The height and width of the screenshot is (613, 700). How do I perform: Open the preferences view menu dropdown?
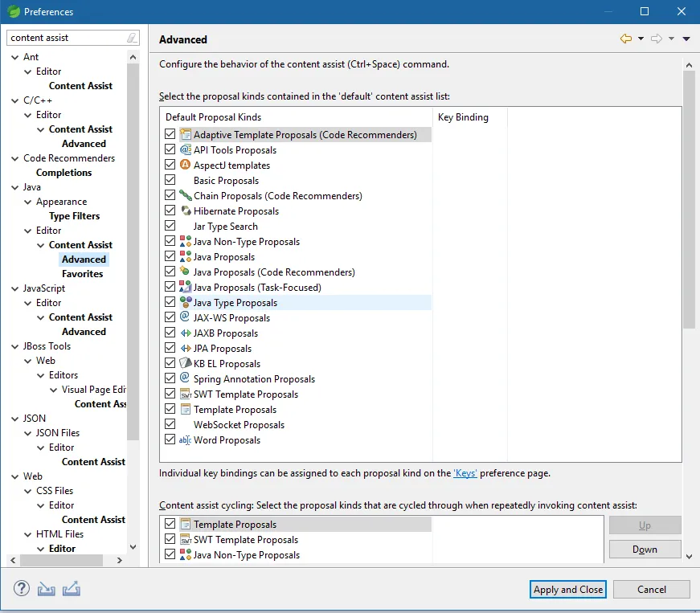[686, 39]
